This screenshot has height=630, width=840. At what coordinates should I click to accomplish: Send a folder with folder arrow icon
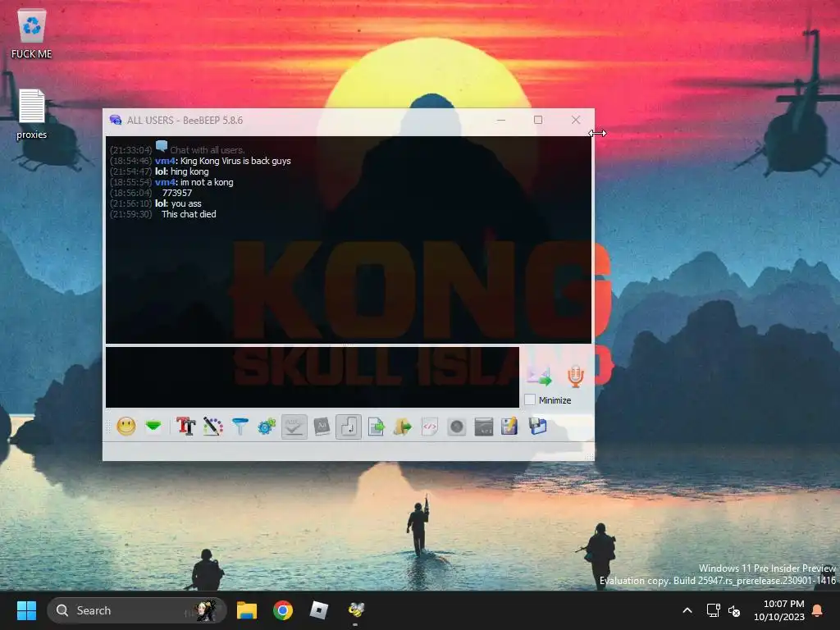(x=403, y=427)
